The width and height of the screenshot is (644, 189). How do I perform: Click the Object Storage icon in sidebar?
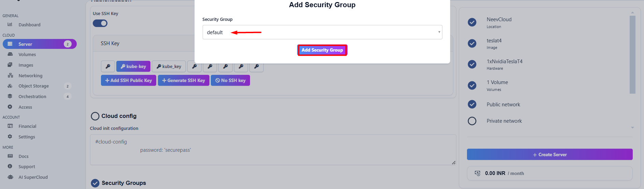10,86
